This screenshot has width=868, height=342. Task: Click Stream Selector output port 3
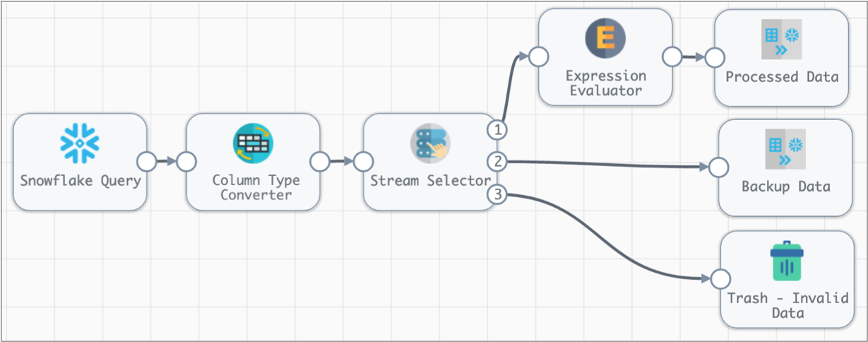coord(497,195)
